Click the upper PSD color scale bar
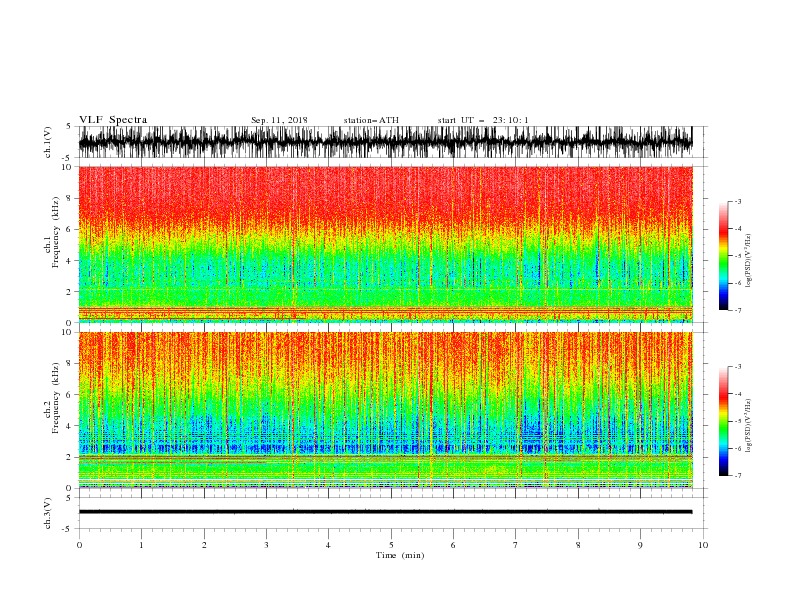Screen dimensions: 792x612 click(x=723, y=256)
